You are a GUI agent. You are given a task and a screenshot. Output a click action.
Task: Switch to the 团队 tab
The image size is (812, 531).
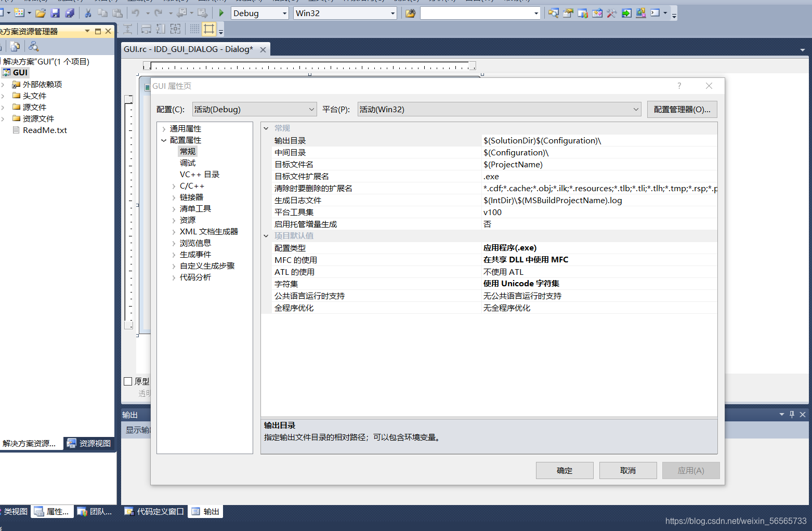pyautogui.click(x=95, y=511)
